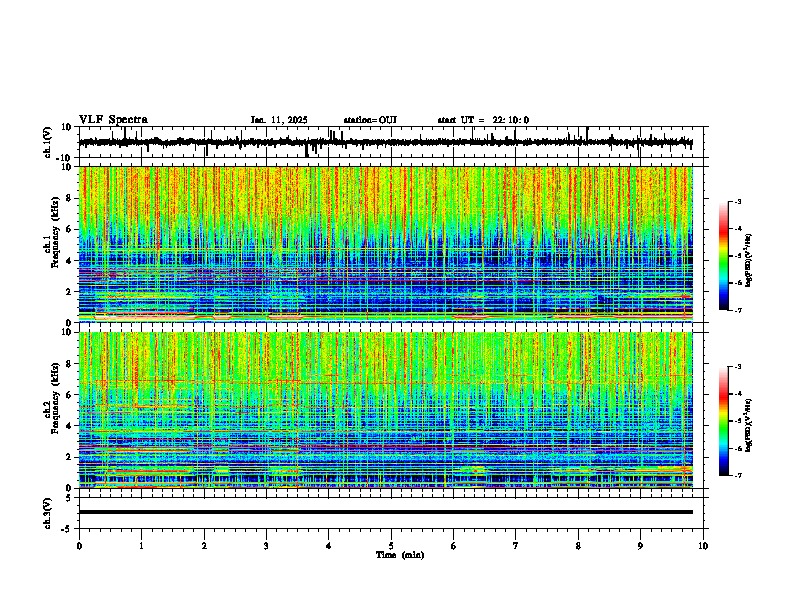
Task: Click inside the ch.1 spectrogram panel
Action: [x=386, y=244]
